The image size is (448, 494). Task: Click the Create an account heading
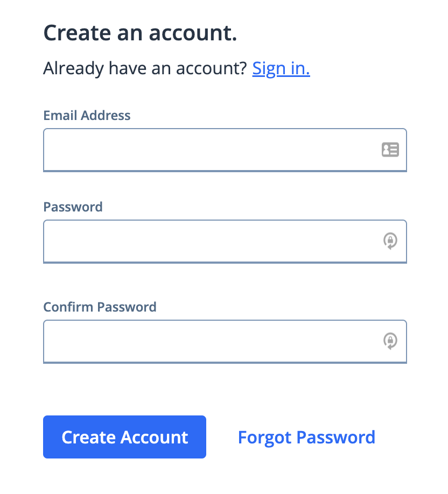click(141, 32)
